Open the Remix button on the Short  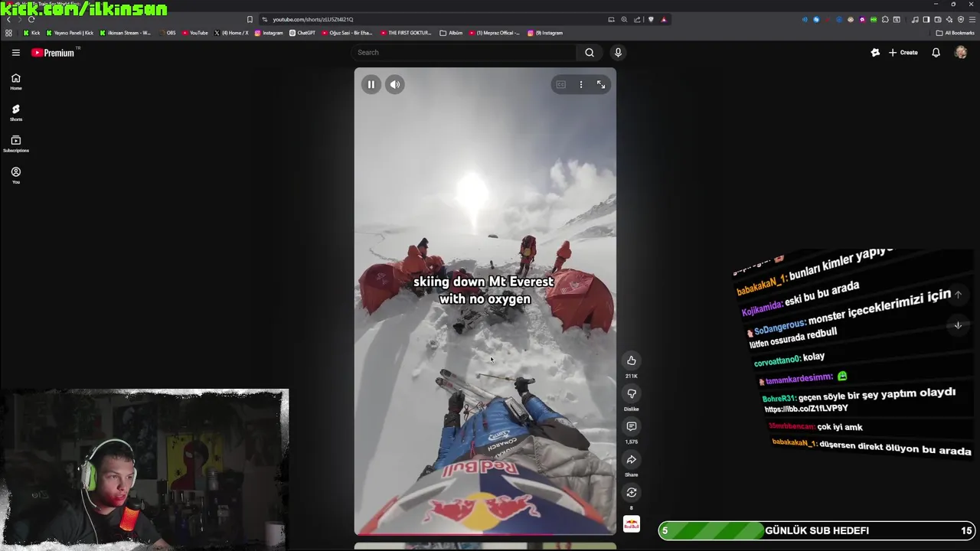point(632,492)
